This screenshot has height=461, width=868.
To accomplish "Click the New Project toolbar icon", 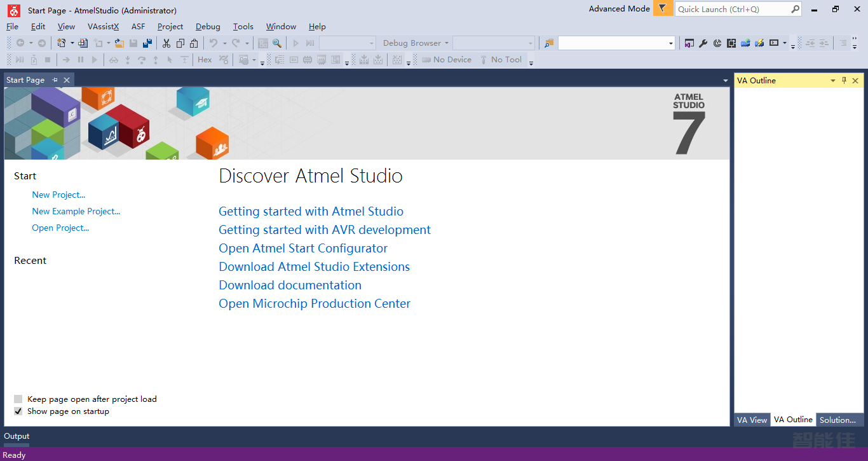I will point(62,43).
